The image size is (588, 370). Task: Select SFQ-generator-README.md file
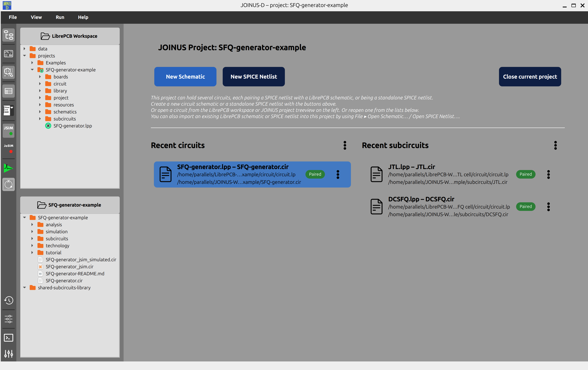(x=75, y=274)
